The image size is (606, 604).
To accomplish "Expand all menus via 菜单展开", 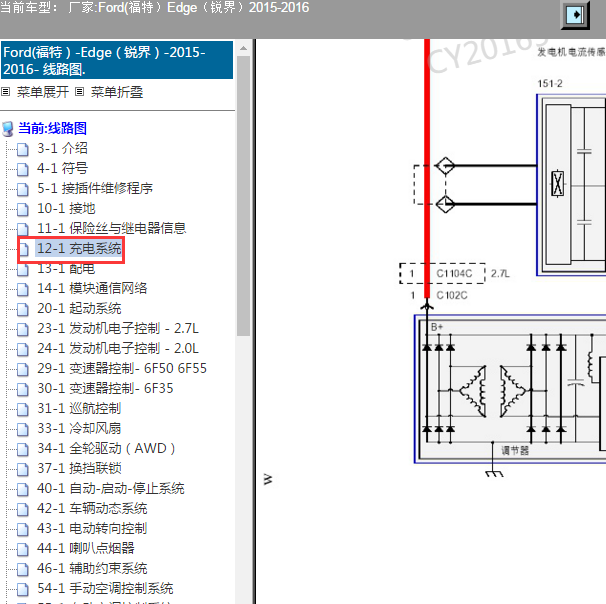I will pyautogui.click(x=43, y=92).
